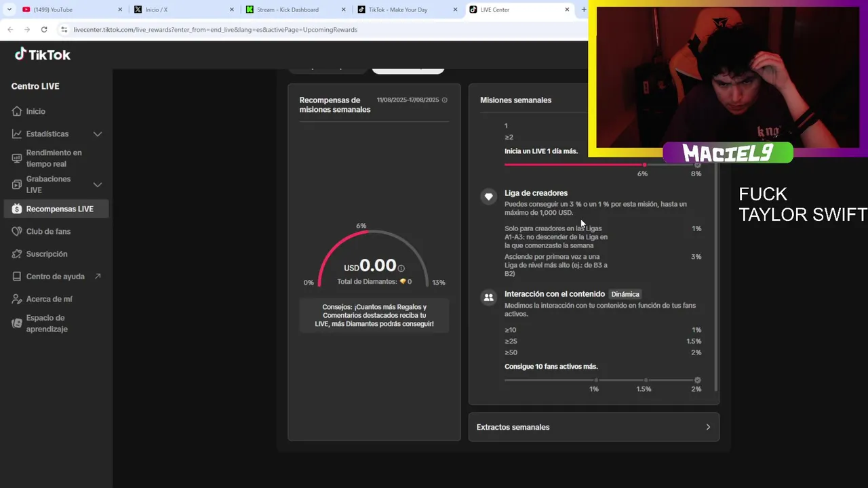Click the 'Consigue 10 fans activos más.' text

(551, 367)
